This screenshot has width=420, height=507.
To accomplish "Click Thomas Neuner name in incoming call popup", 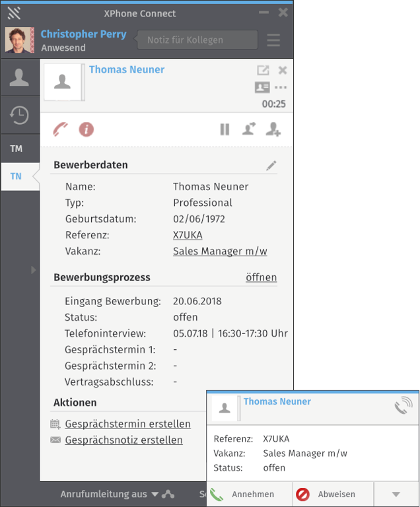I will 277,401.
